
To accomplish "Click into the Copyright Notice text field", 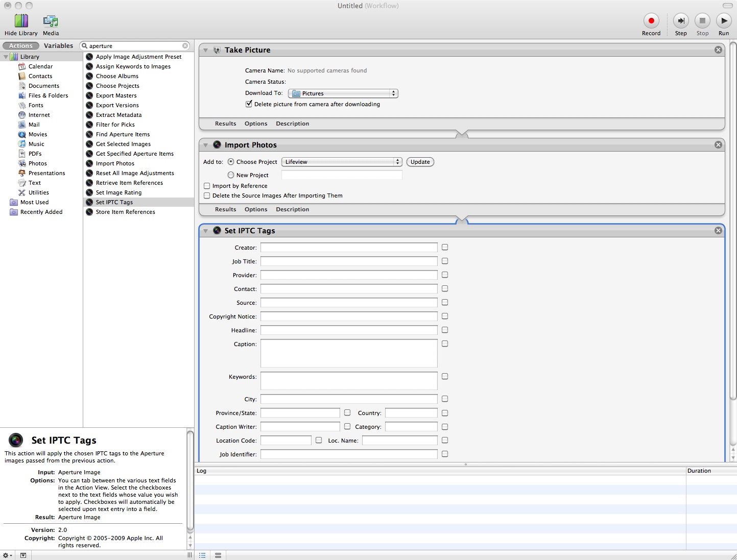I will pos(349,316).
